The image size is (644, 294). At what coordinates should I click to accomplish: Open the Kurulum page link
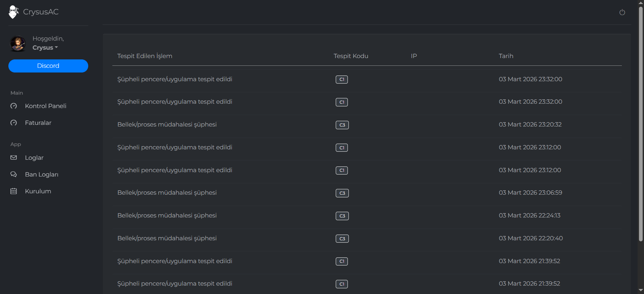point(38,191)
